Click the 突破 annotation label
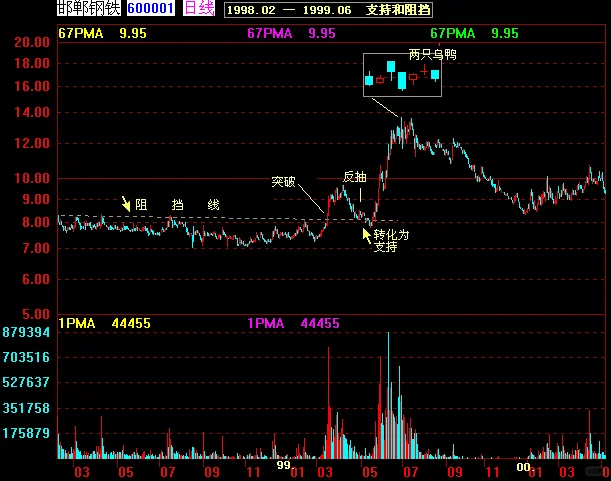 (283, 182)
